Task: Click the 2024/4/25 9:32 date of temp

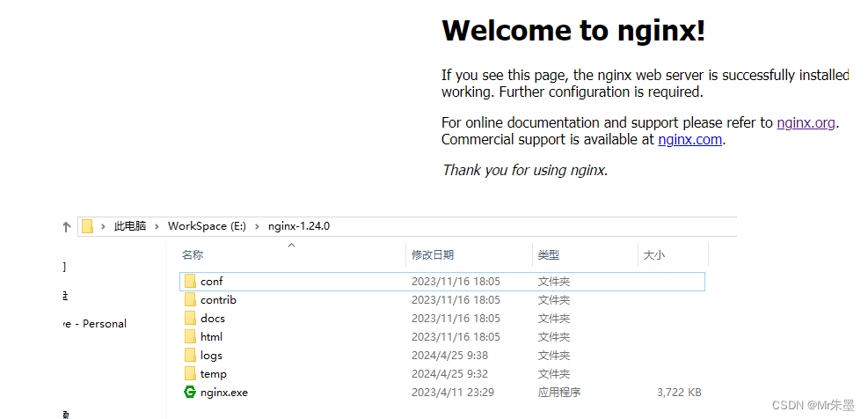Action: 449,374
